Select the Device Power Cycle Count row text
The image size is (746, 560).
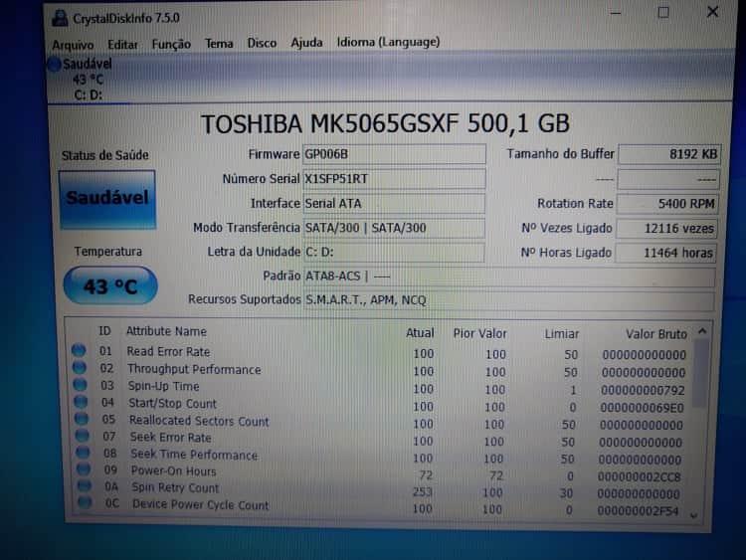201,505
